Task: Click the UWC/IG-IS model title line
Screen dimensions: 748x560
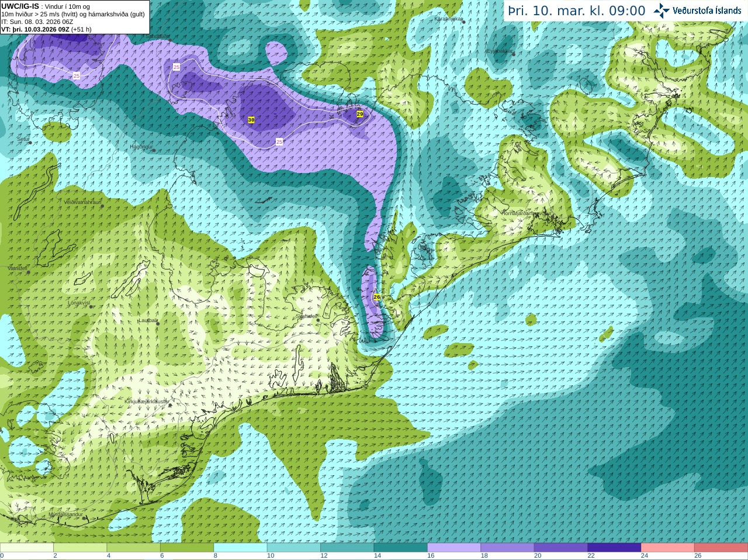Action: click(x=46, y=6)
